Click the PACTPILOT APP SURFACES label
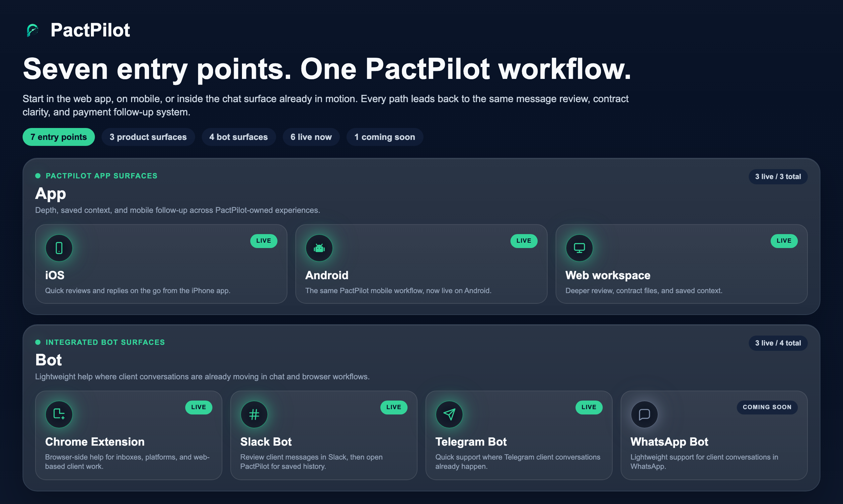Image resolution: width=843 pixels, height=504 pixels. pyautogui.click(x=101, y=176)
